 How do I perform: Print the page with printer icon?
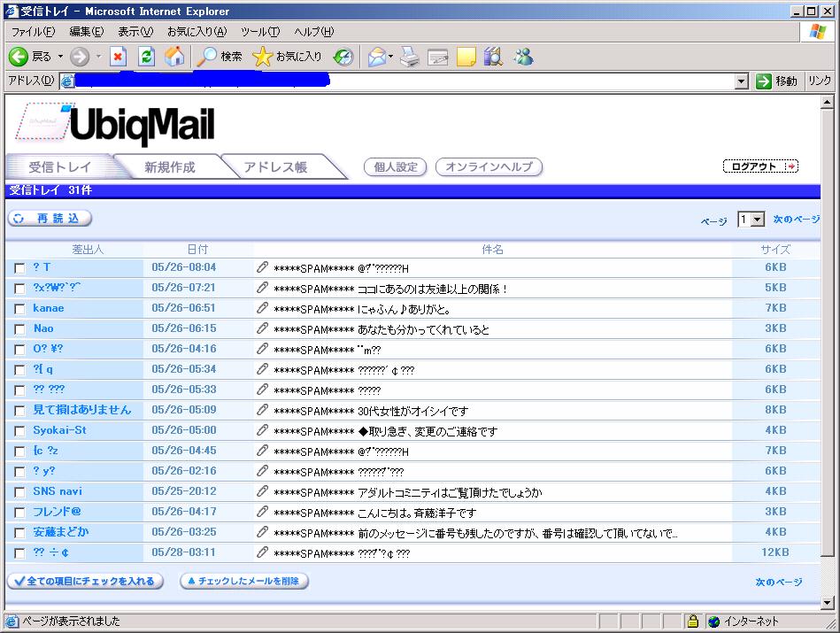click(410, 57)
